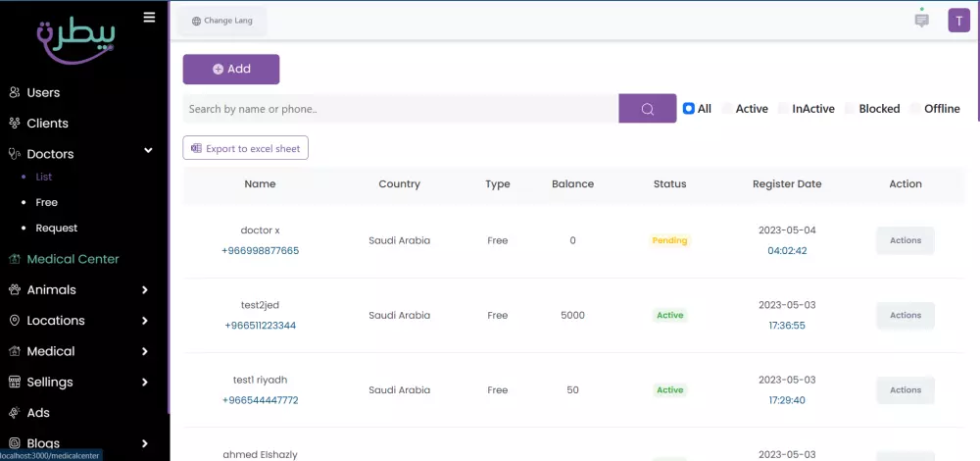This screenshot has height=461, width=980.
Task: Expand the Locations menu arrow
Action: point(145,321)
